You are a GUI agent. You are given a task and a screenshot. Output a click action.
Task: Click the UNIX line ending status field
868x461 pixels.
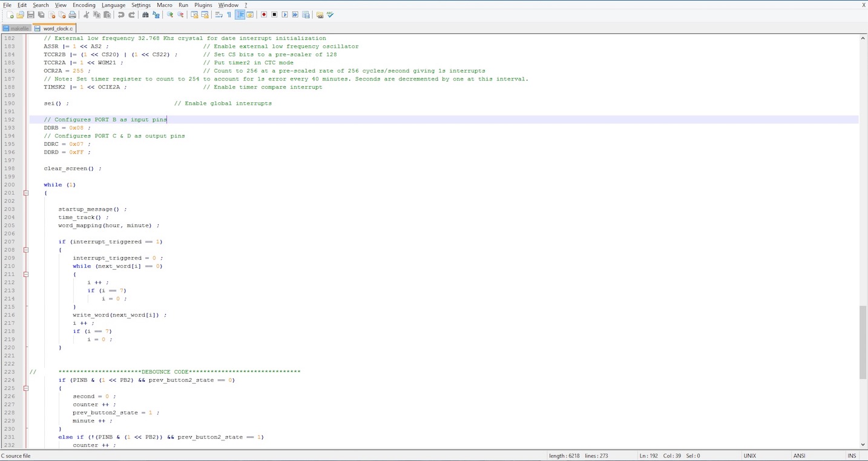pyautogui.click(x=749, y=456)
